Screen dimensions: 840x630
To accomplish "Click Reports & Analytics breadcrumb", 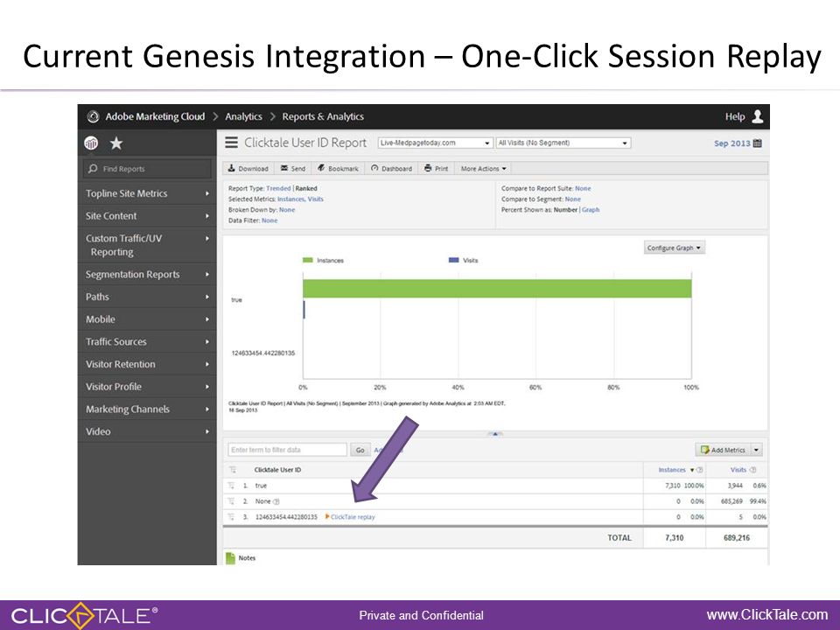I will tap(323, 116).
